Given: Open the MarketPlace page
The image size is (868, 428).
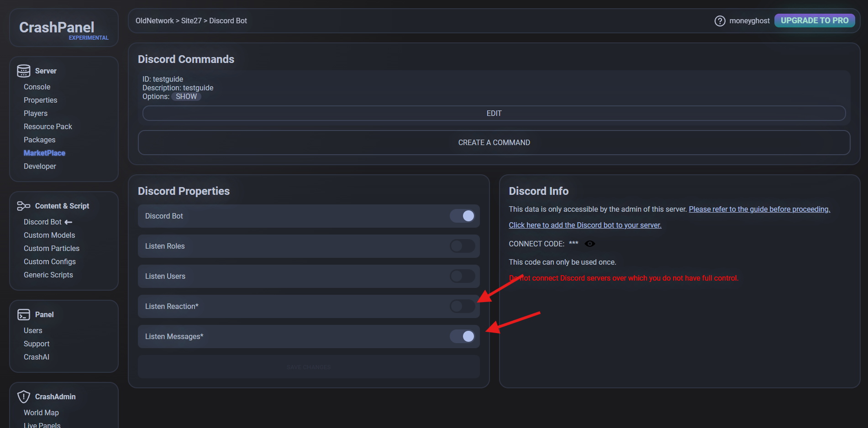Looking at the screenshot, I should tap(44, 153).
